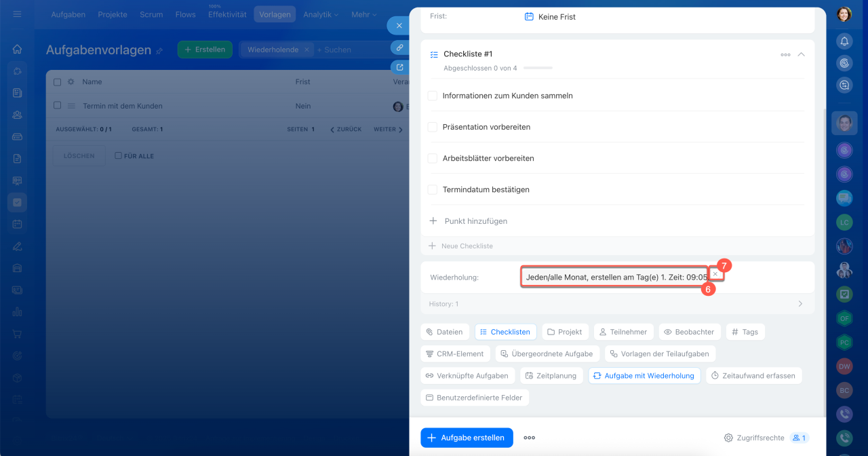
Task: Collapse the Checkliste #1 section
Action: tap(801, 54)
